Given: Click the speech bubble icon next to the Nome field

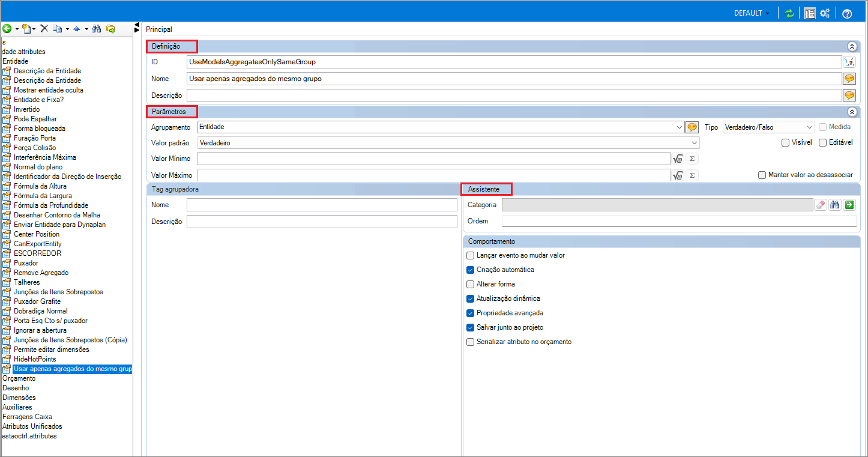Looking at the screenshot, I should tap(849, 79).
